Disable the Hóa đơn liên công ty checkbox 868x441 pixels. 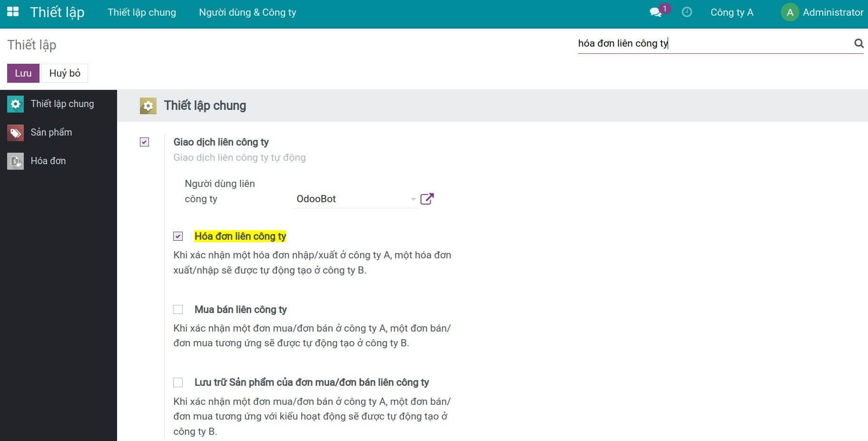tap(178, 236)
